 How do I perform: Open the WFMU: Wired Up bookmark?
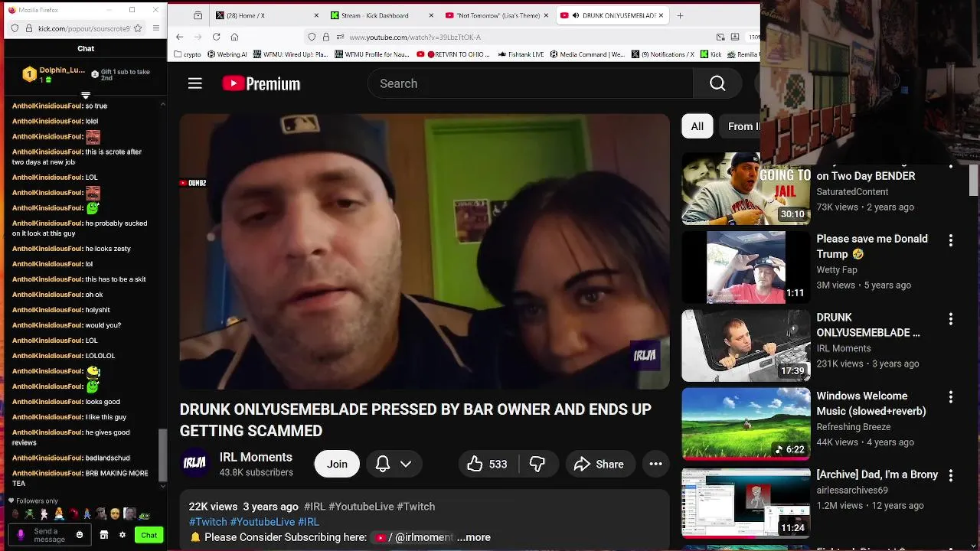(290, 54)
